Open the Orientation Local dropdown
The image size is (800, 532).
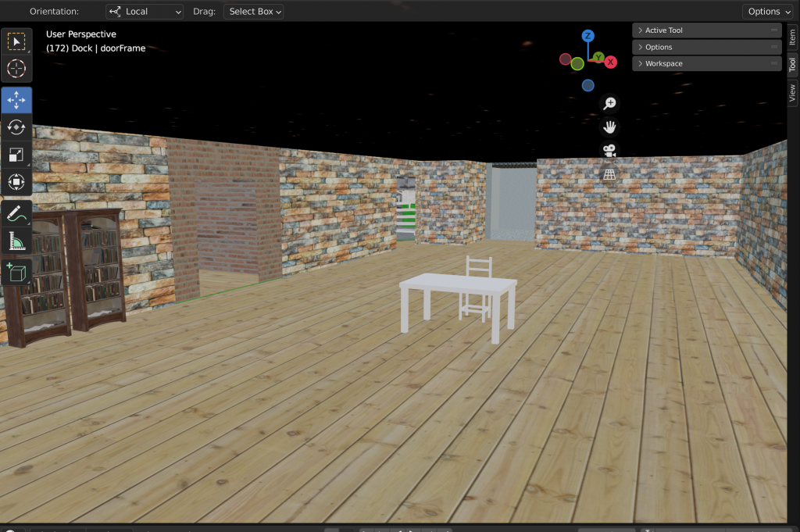(145, 12)
